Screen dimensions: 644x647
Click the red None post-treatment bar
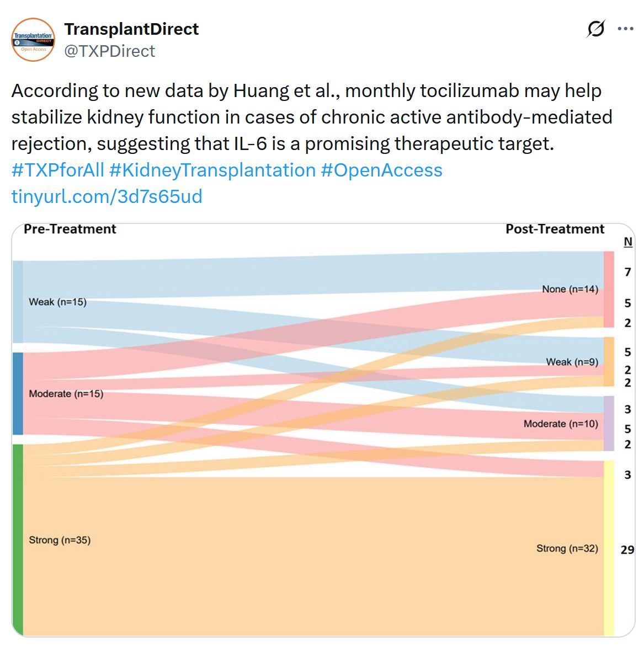point(609,290)
